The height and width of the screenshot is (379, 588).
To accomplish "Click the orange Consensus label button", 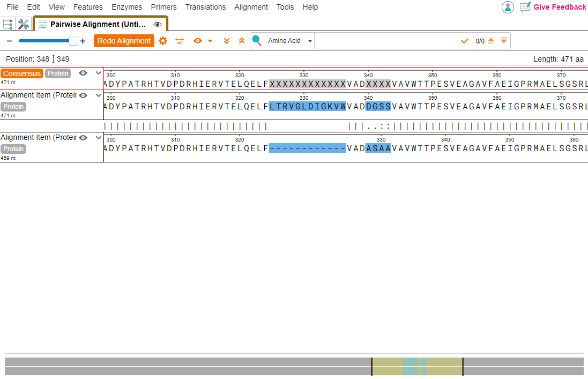I will [x=22, y=73].
